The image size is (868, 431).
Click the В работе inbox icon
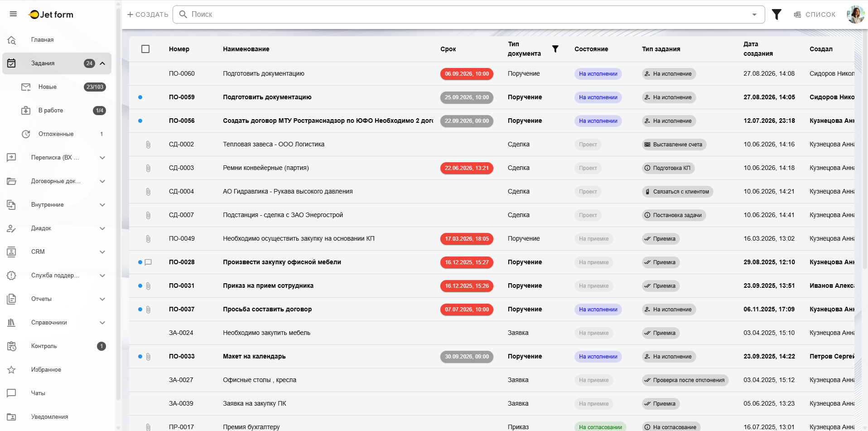(26, 111)
